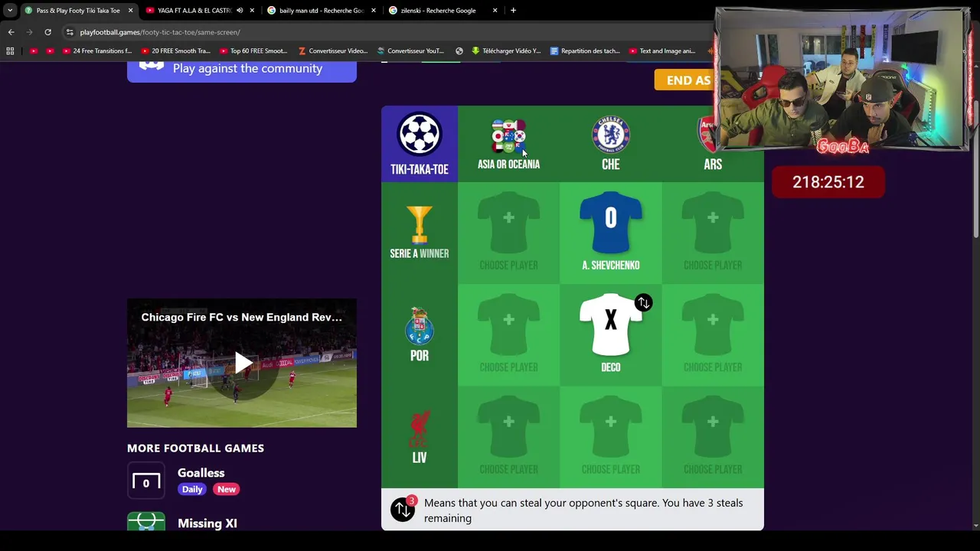
Task: Open the Missing XI game link
Action: [x=207, y=523]
